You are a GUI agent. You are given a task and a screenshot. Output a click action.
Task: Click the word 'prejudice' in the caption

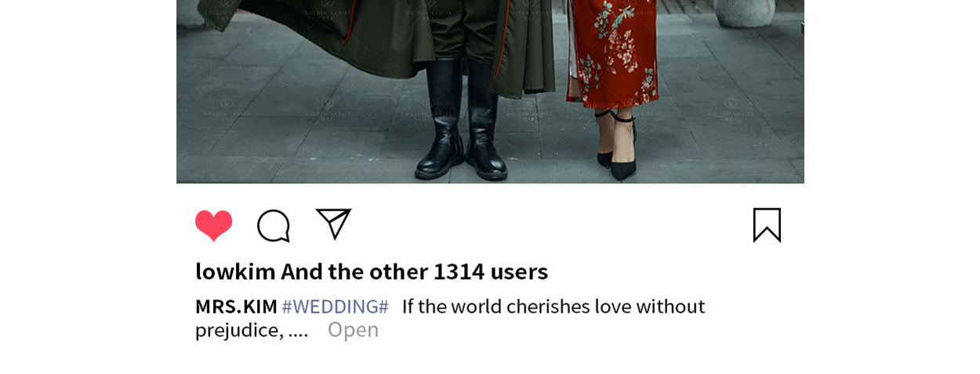tap(237, 330)
